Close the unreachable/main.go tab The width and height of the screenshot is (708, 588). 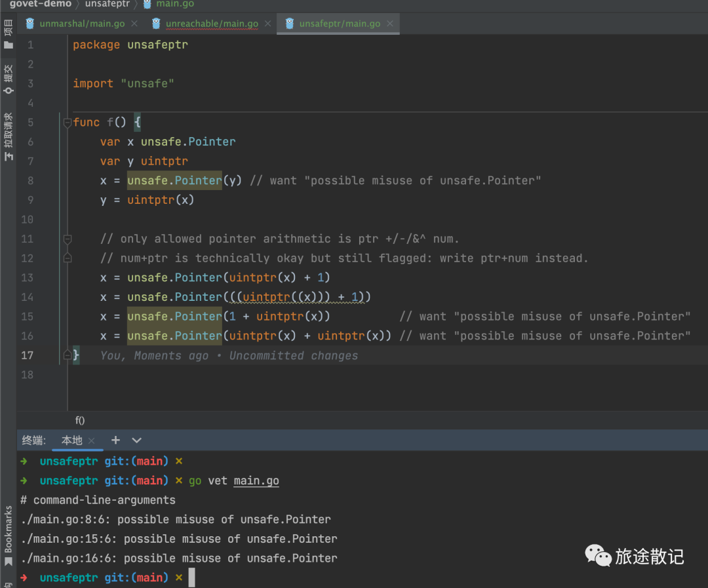coord(267,24)
